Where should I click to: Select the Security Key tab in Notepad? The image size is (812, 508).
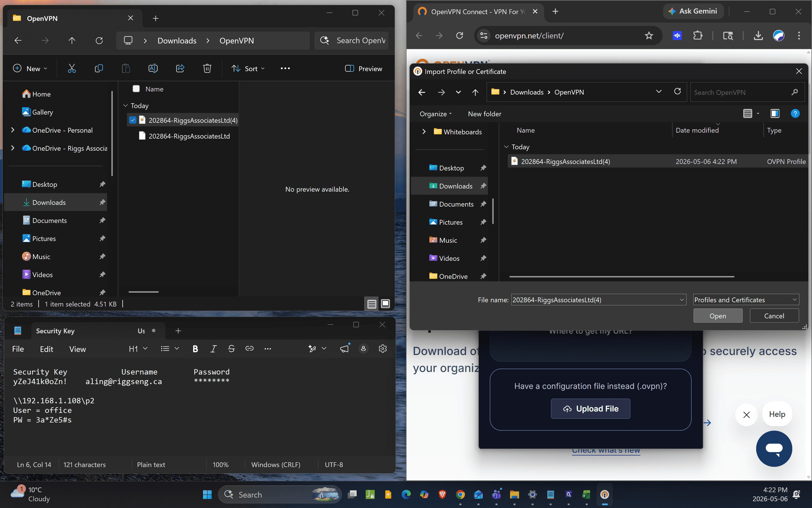(x=98, y=331)
